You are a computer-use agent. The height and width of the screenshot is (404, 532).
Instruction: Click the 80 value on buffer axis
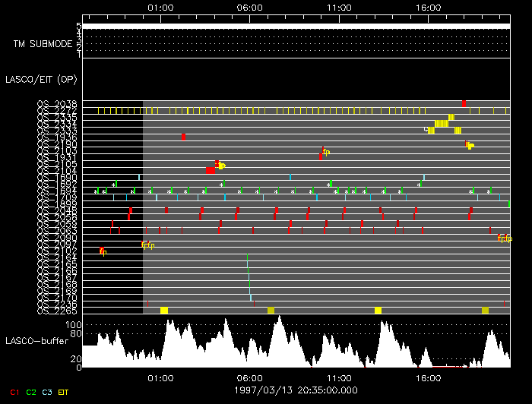coord(76,334)
